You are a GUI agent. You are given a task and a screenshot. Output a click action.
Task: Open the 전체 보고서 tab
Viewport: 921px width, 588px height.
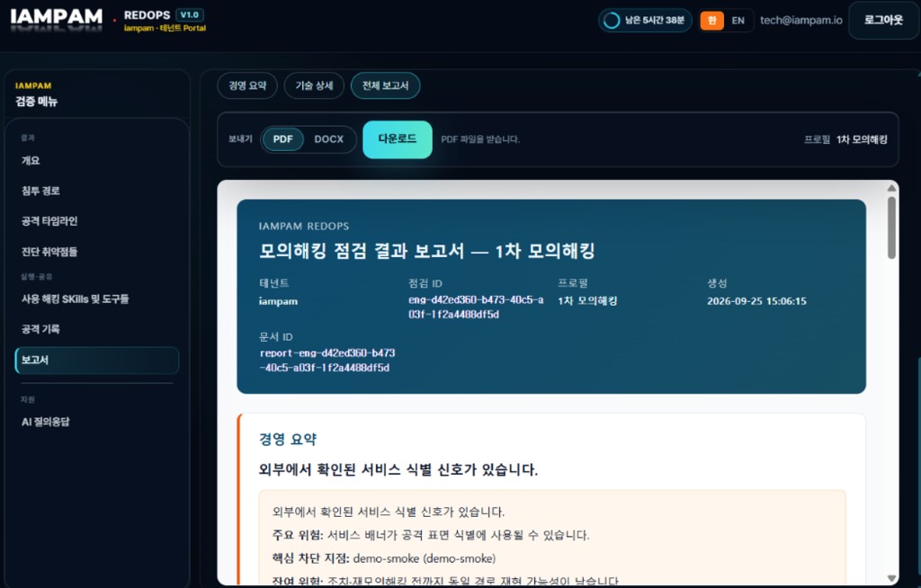385,85
